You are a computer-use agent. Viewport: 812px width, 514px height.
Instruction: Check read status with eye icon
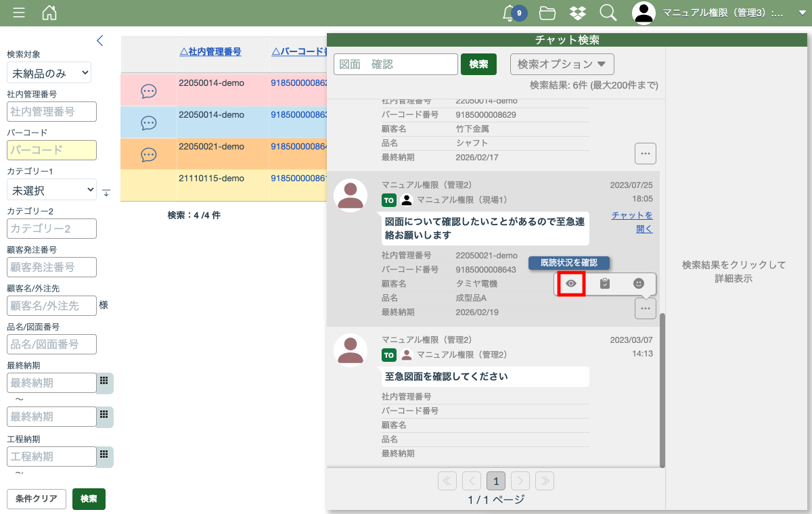571,284
